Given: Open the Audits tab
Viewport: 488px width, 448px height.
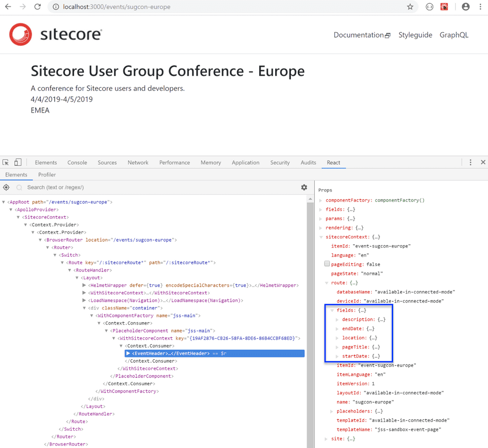Looking at the screenshot, I should pyautogui.click(x=308, y=162).
